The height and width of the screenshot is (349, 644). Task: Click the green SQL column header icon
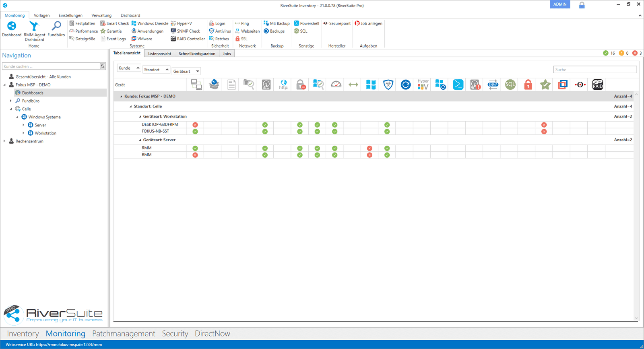(x=510, y=85)
